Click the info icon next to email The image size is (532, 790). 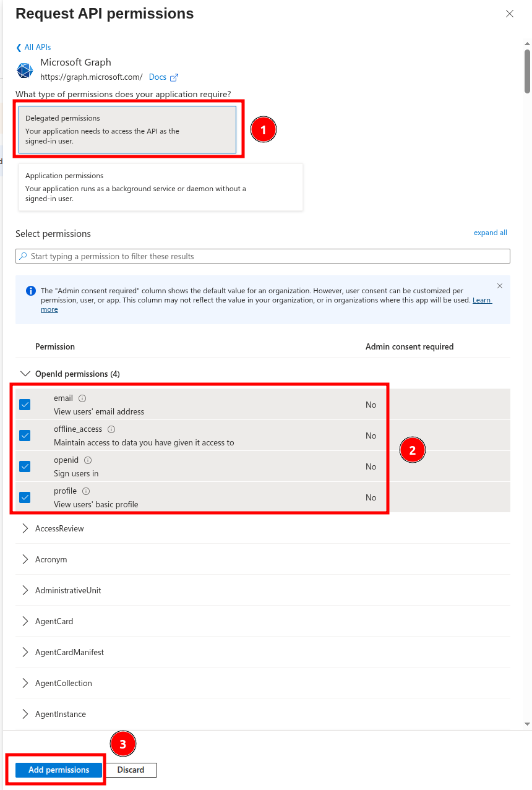pos(82,398)
